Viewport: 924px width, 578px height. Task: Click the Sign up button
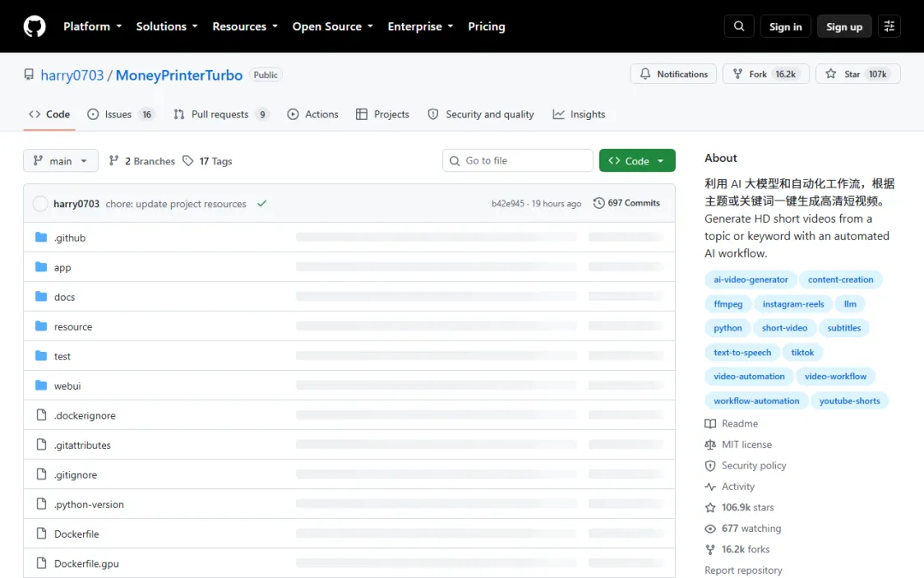(844, 27)
